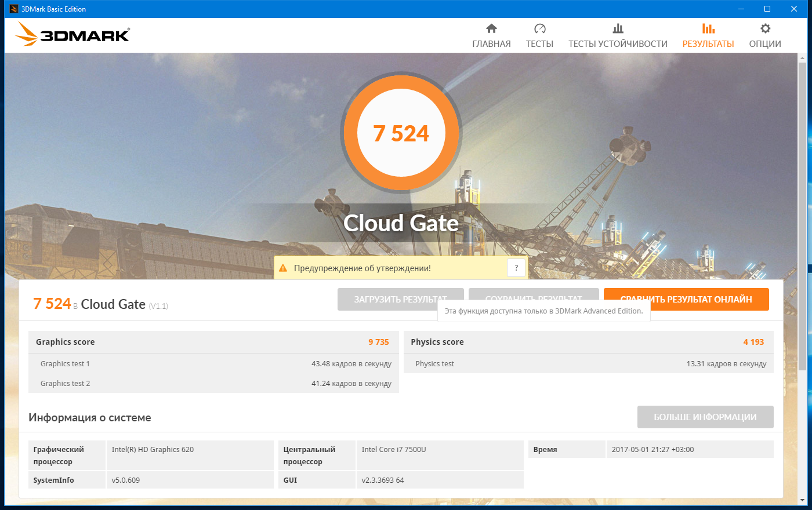Viewport: 812px width, 510px height.
Task: Click the GUI label in system info
Action: pyautogui.click(x=290, y=480)
